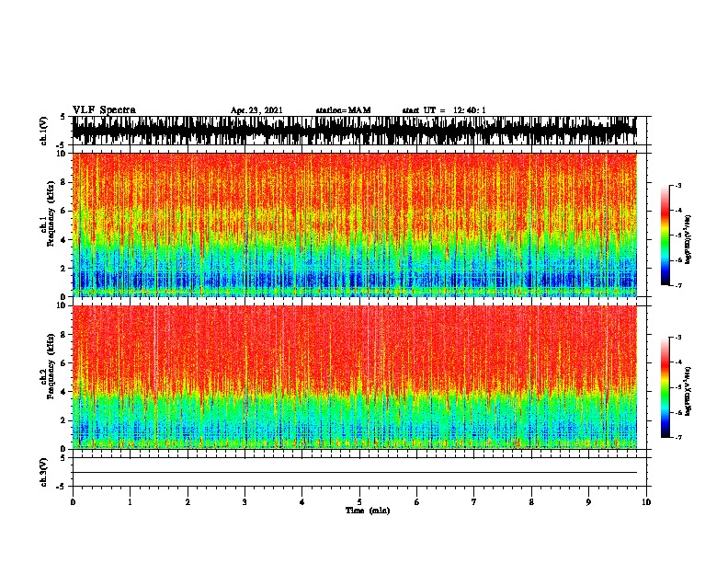The image size is (728, 563).
Task: Click time axis tick label "4"
Action: coord(302,501)
